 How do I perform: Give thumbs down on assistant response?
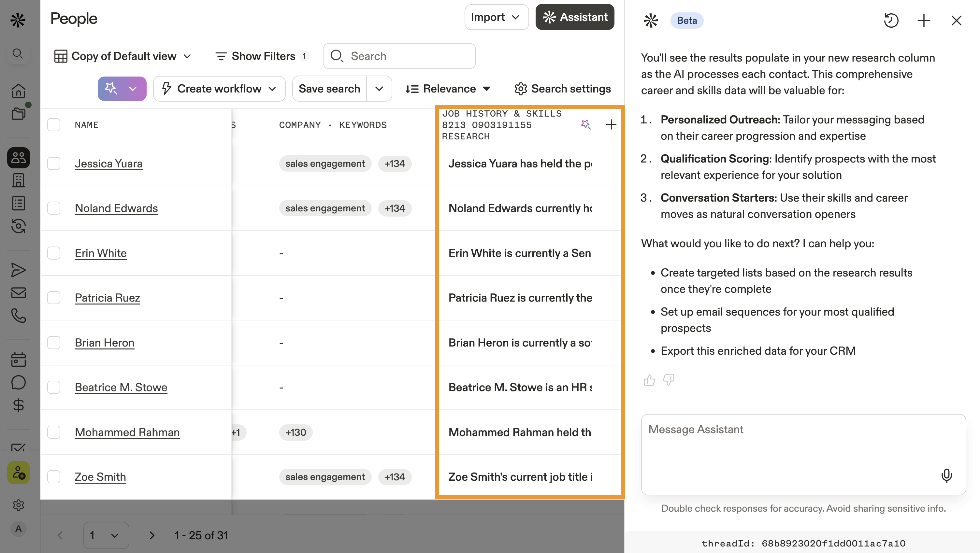669,380
